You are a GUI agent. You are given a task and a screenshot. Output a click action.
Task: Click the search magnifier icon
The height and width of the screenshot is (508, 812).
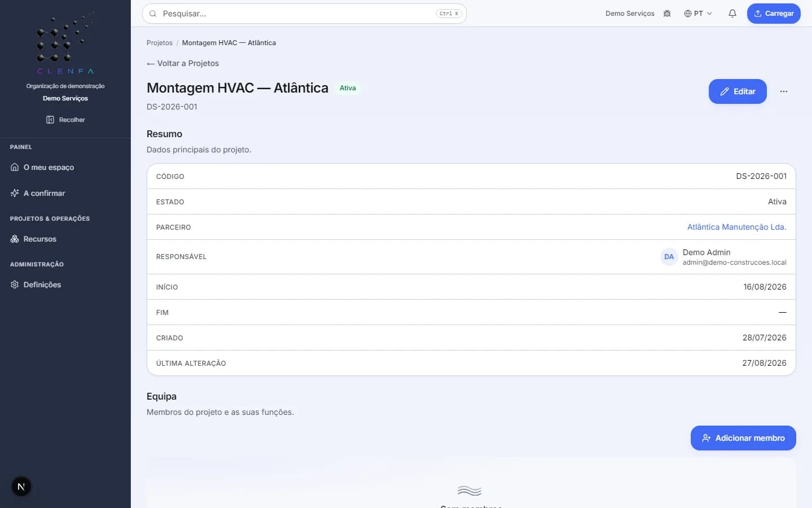tap(153, 14)
